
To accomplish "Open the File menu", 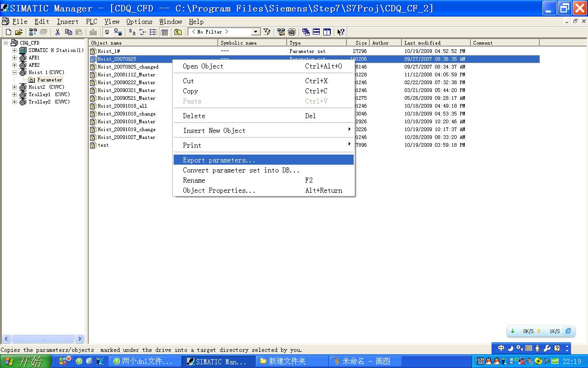I will 20,22.
